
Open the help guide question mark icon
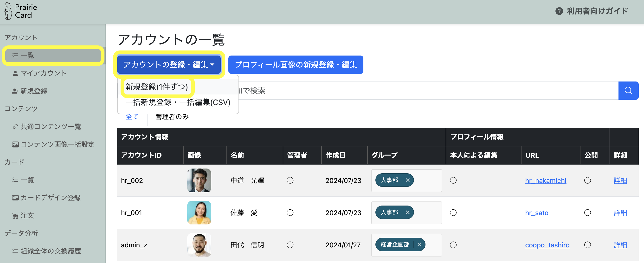coord(559,11)
